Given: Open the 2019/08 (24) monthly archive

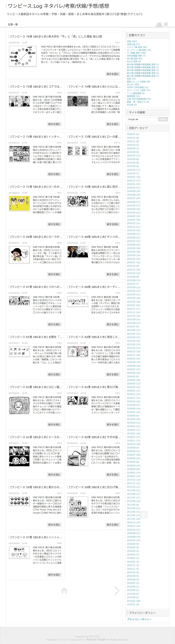Looking at the screenshot, I should coord(134,409).
